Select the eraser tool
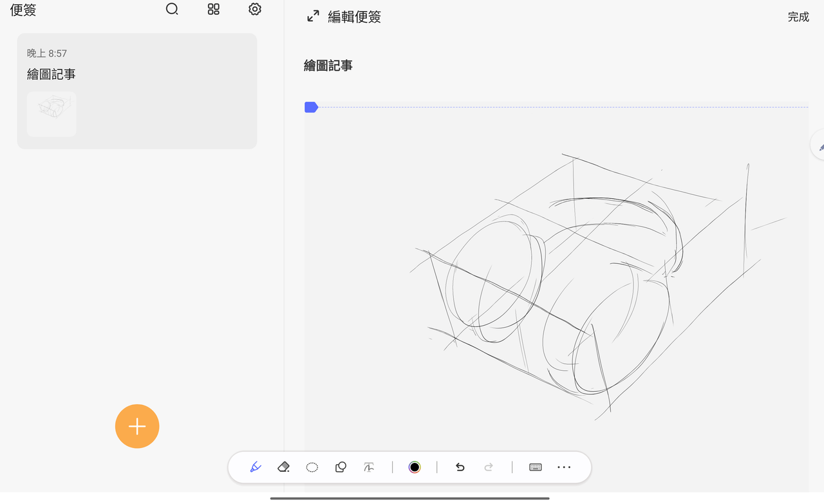The image size is (824, 504). tap(283, 467)
